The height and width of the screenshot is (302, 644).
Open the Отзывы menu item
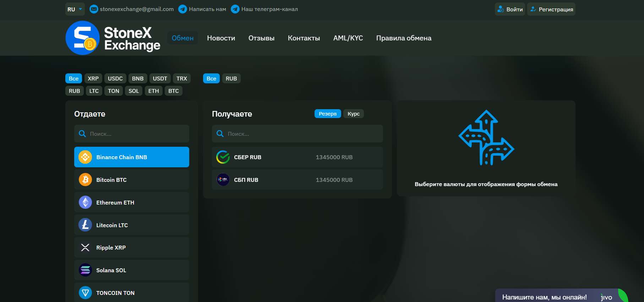tap(261, 38)
